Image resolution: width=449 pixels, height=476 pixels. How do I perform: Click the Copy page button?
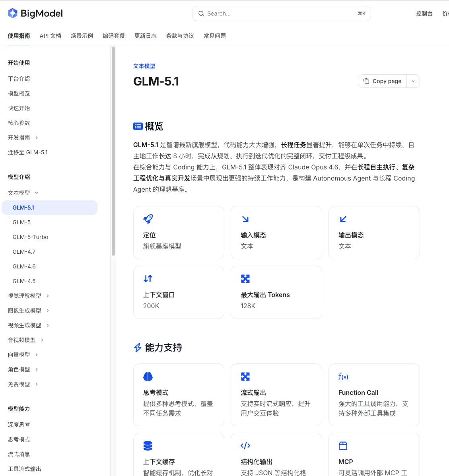tap(383, 82)
